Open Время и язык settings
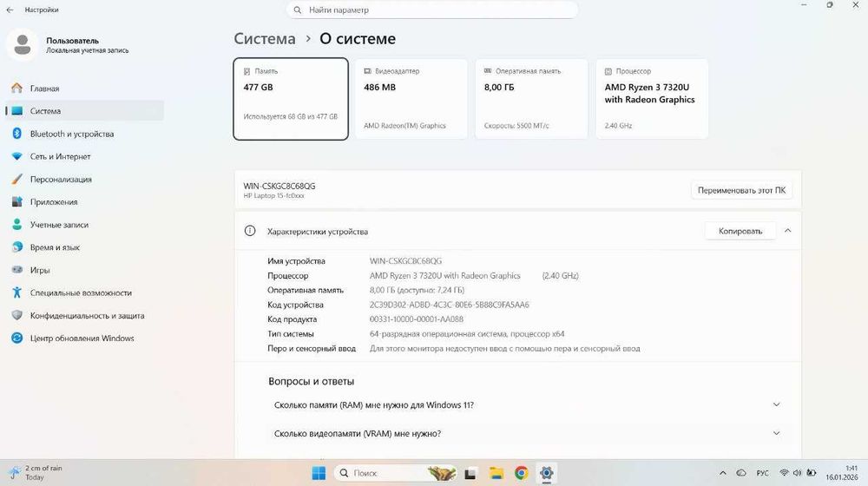Image resolution: width=868 pixels, height=486 pixels. pyautogui.click(x=85, y=247)
